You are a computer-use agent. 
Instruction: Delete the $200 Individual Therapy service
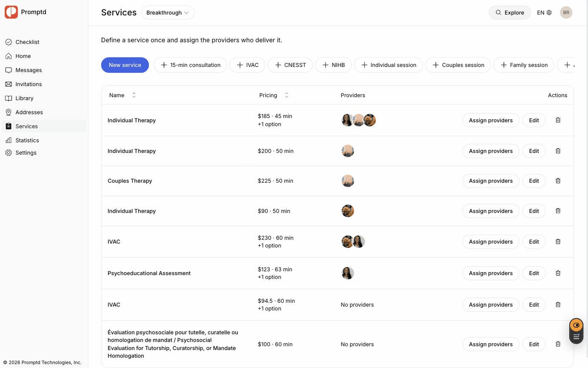(x=558, y=151)
